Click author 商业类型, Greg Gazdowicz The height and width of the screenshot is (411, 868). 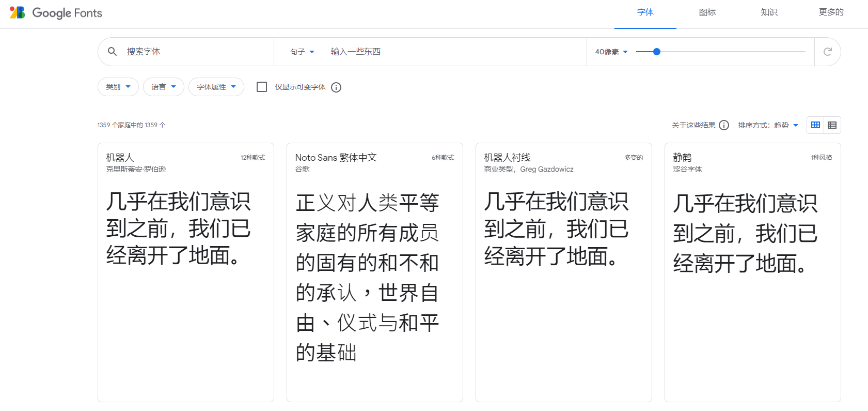coord(529,169)
